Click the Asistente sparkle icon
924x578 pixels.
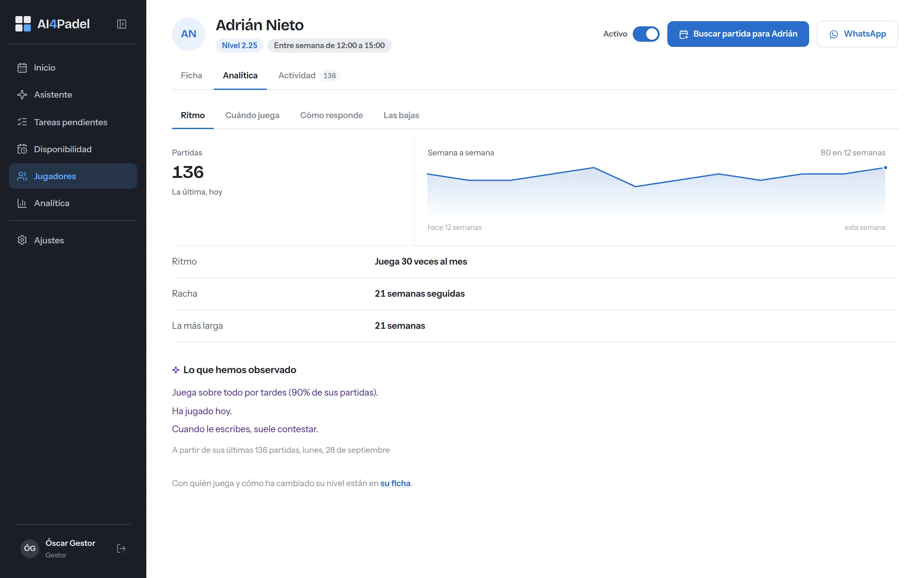coord(22,95)
